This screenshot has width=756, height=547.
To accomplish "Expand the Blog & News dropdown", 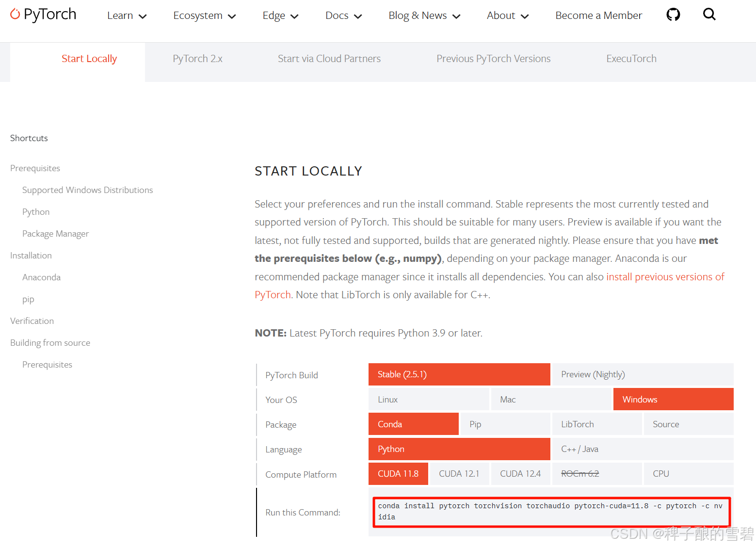I will pos(424,16).
